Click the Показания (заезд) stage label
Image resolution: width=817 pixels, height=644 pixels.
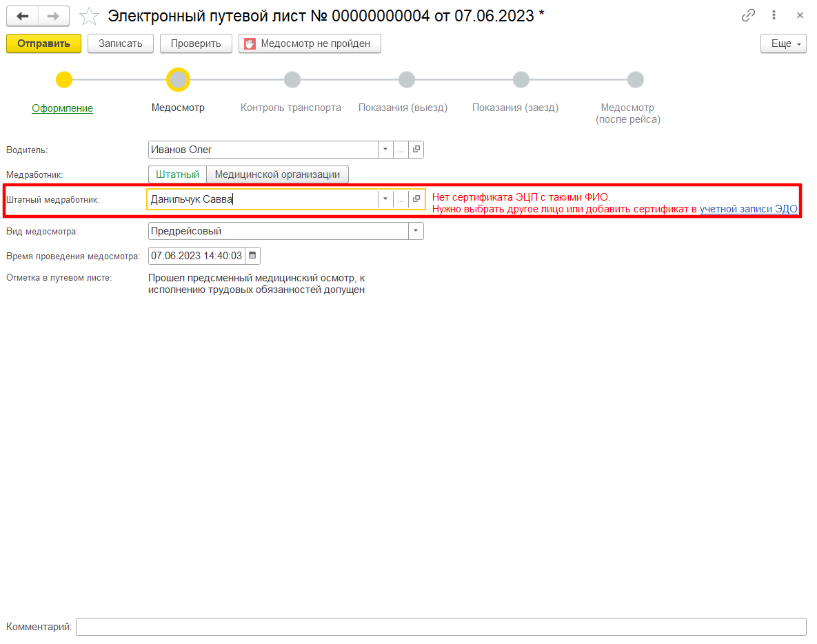tap(515, 108)
